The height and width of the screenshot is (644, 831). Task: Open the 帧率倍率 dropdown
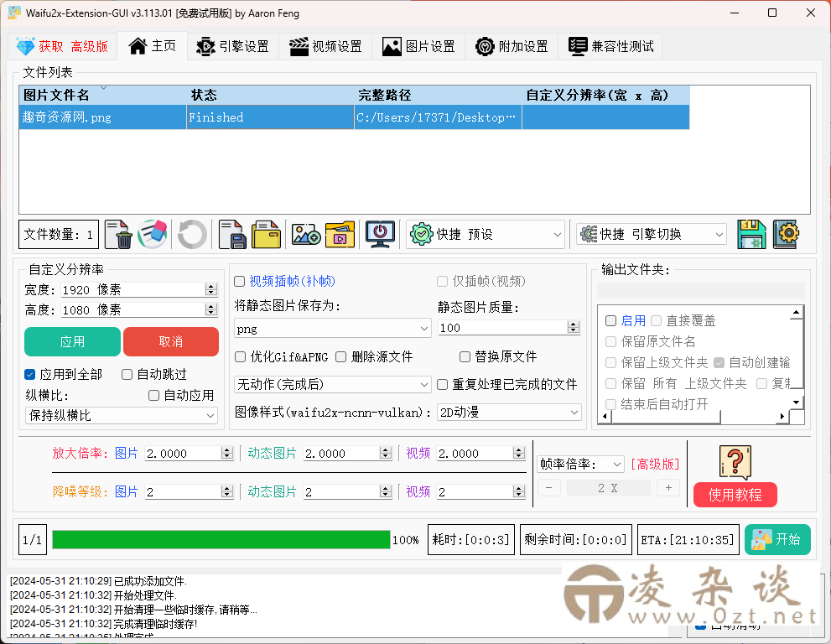pos(580,465)
